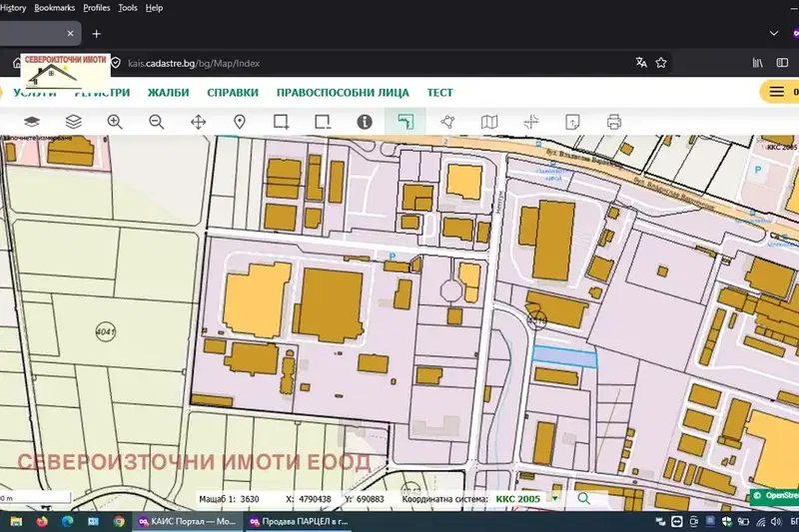Click the translate page icon
Screen dimensions: 799x532
(641, 63)
